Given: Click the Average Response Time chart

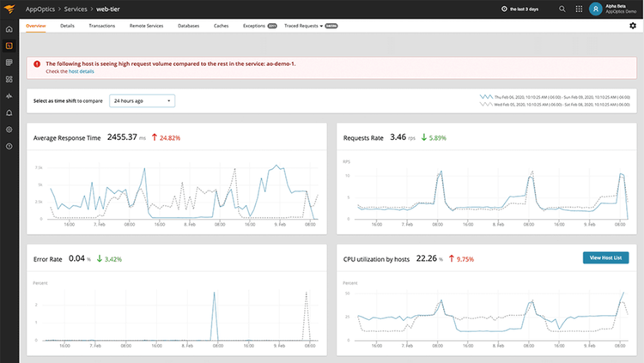Looking at the screenshot, I should click(x=177, y=193).
